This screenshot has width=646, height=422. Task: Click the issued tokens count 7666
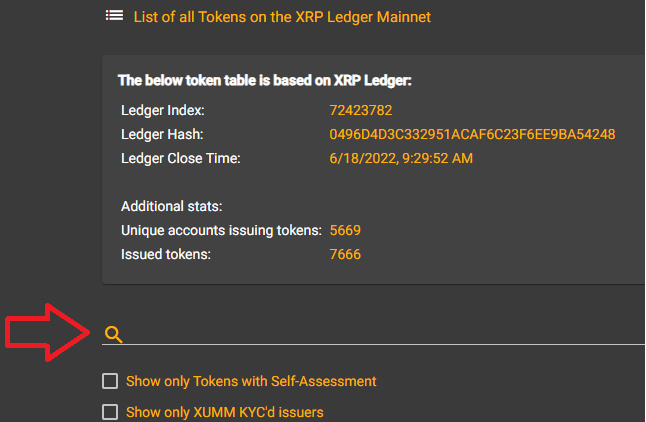(x=345, y=255)
